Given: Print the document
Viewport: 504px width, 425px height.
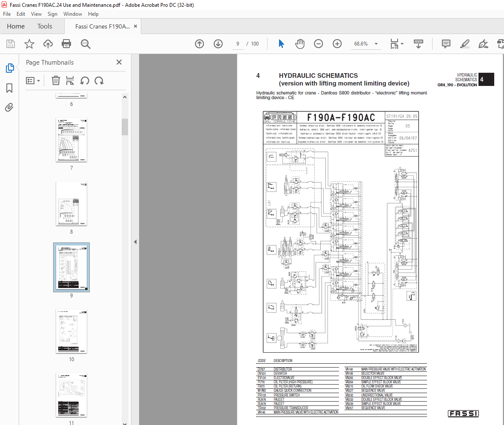Looking at the screenshot, I should [x=66, y=44].
